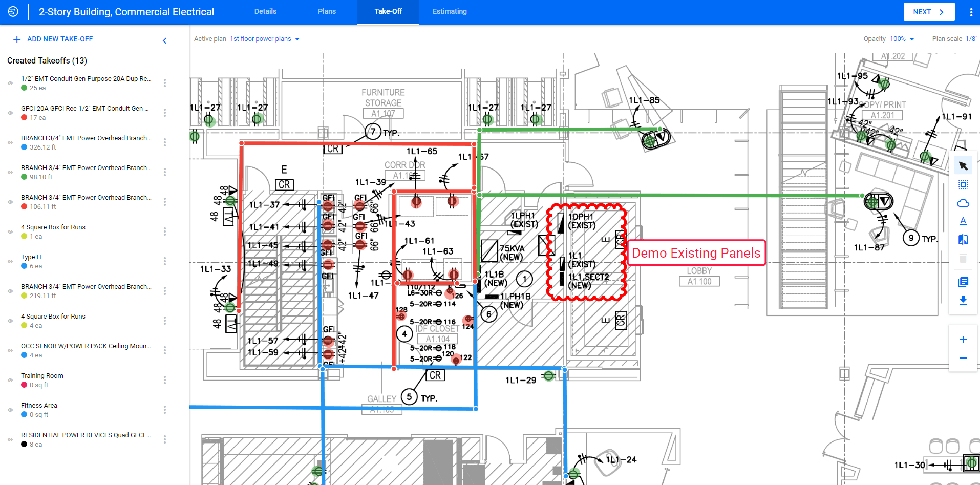Collapse the takeoffs side panel
This screenshot has height=485, width=980.
point(164,40)
